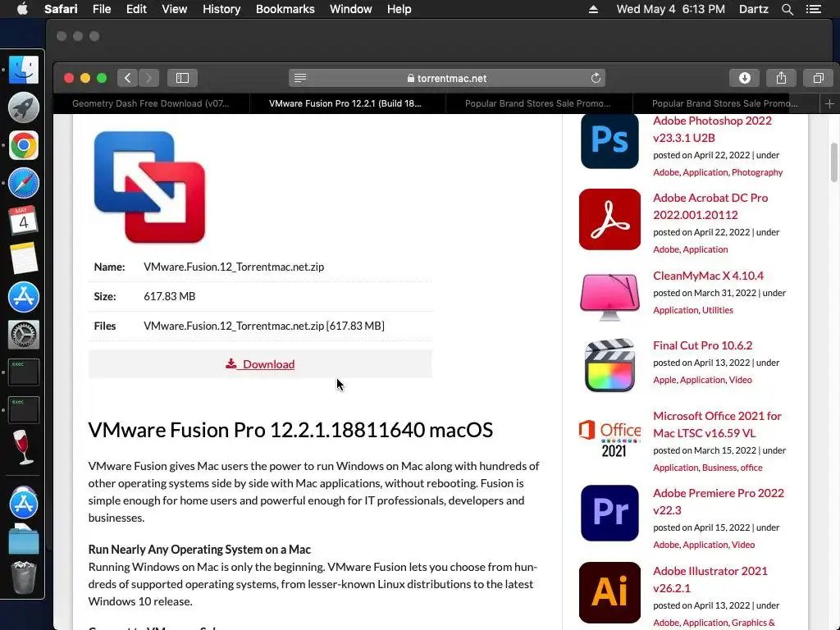The width and height of the screenshot is (840, 630).
Task: Launch Google Chrome from the Dock
Action: [x=24, y=145]
